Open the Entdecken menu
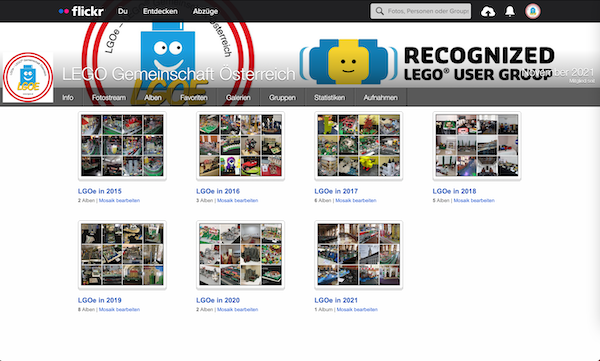 pos(160,11)
